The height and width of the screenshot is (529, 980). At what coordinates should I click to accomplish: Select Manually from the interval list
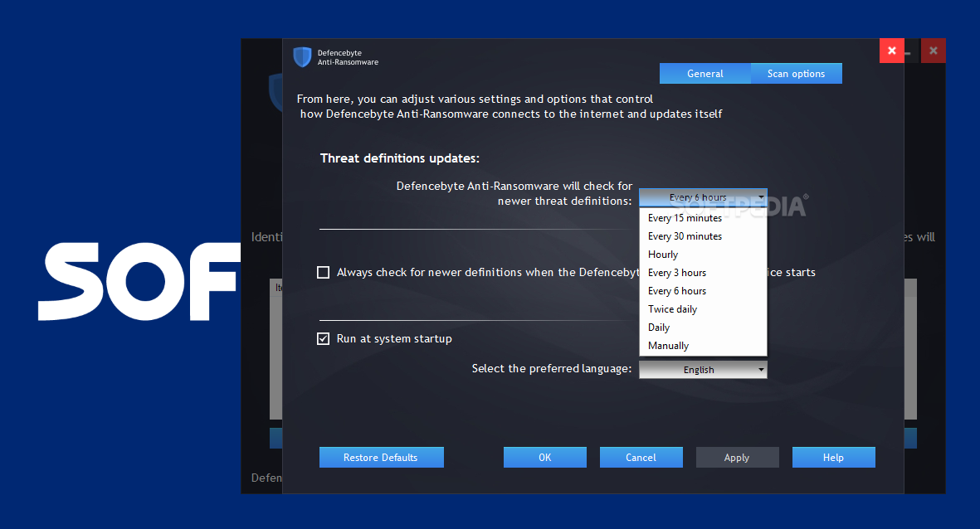tap(703, 346)
